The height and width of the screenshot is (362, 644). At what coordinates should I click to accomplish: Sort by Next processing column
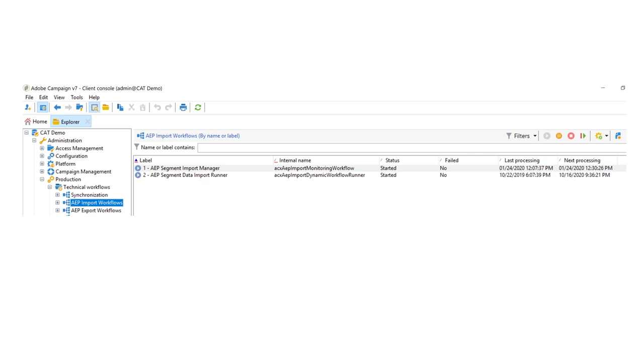point(587,160)
